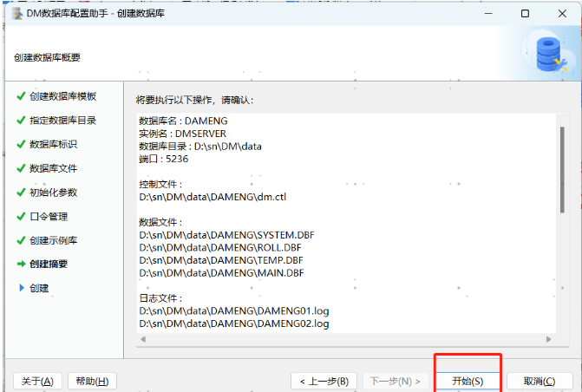
Task: Click vertical scrollbar of summary text
Action: coord(562,170)
